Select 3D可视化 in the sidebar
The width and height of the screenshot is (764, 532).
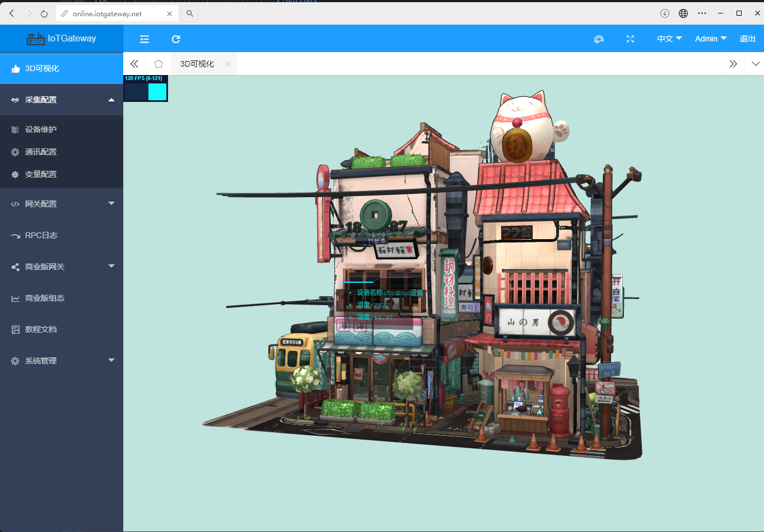(42, 68)
